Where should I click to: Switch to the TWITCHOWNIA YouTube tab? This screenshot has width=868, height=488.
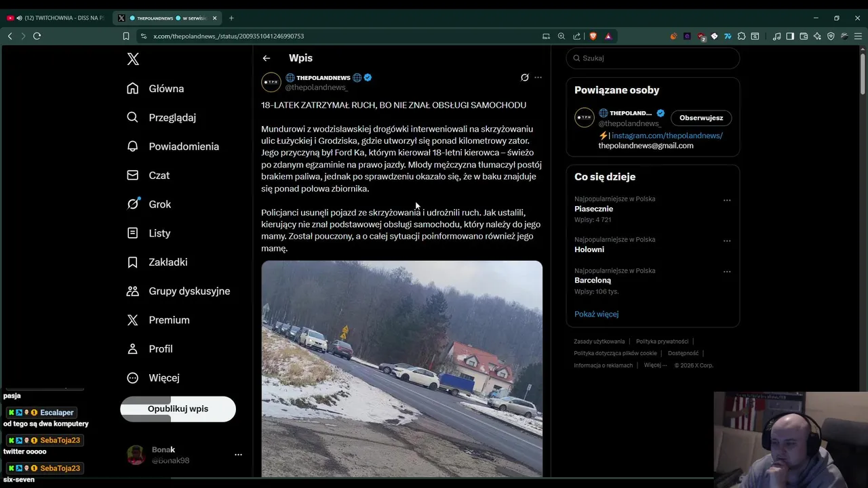click(57, 18)
